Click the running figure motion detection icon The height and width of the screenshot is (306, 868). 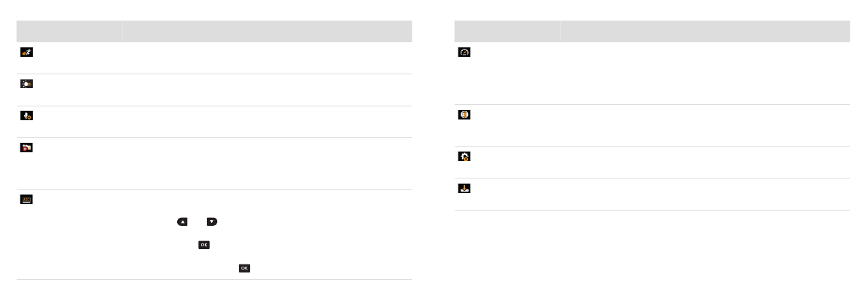click(26, 52)
